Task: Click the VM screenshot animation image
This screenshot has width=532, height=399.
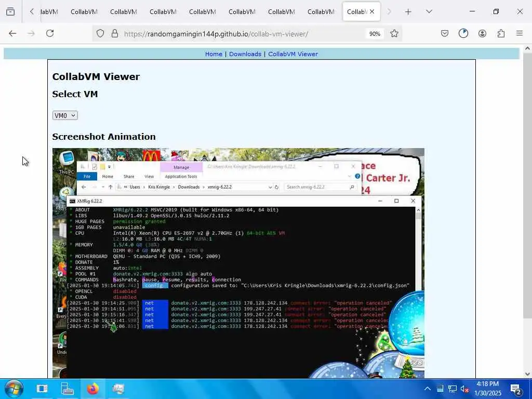Action: click(x=238, y=263)
